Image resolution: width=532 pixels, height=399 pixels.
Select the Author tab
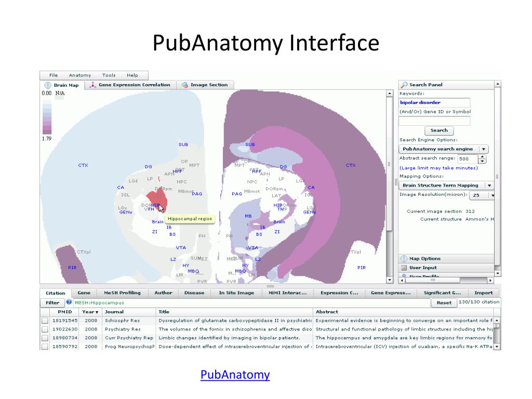click(163, 293)
